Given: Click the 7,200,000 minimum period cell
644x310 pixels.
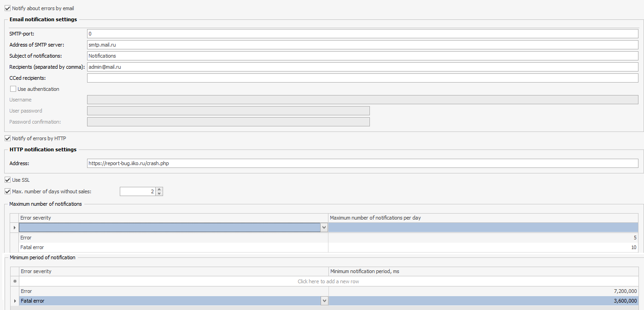Looking at the screenshot, I should click(x=483, y=291).
